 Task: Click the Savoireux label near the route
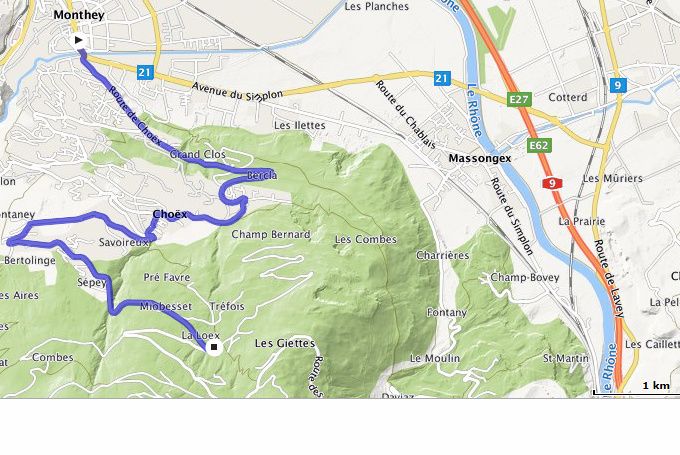coord(124,242)
